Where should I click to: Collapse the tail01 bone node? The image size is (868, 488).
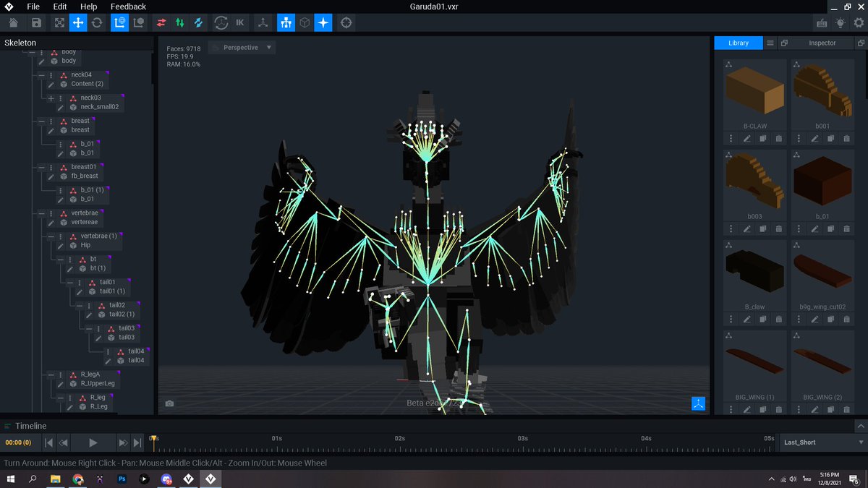(x=70, y=283)
